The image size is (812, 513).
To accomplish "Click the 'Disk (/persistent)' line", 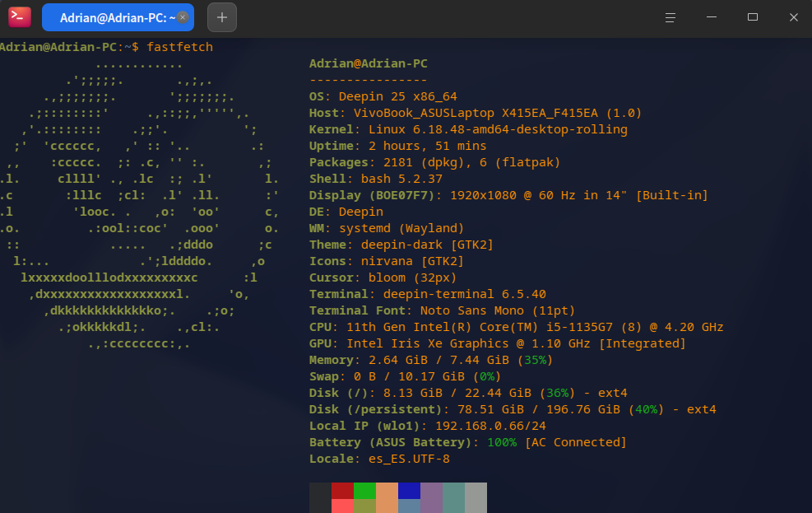I will click(513, 409).
